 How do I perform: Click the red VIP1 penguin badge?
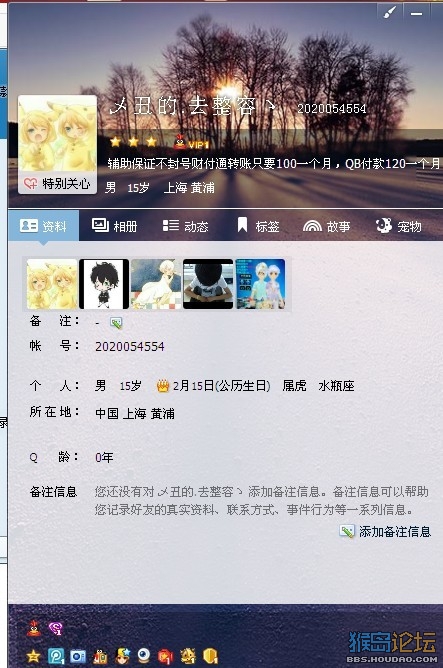coord(191,142)
